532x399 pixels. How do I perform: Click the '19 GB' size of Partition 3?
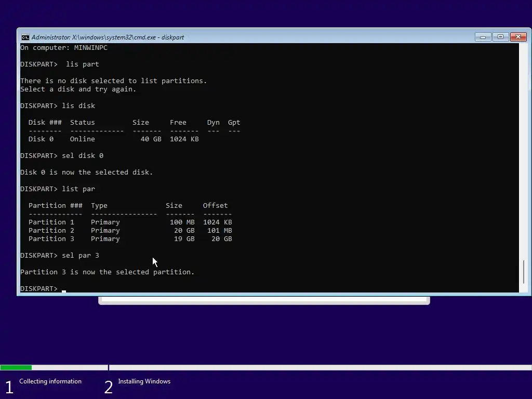click(x=184, y=239)
